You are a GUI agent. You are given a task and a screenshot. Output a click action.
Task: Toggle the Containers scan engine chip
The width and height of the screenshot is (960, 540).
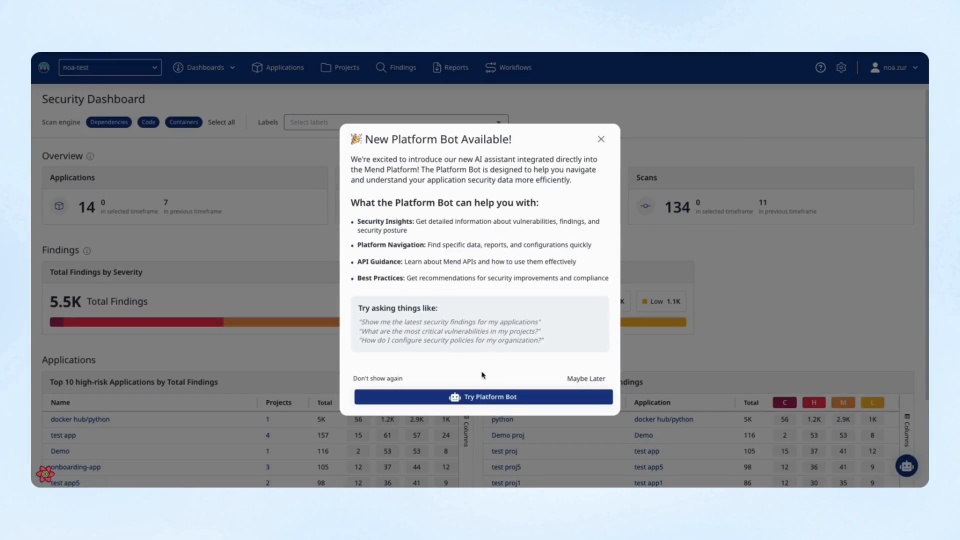coord(183,122)
